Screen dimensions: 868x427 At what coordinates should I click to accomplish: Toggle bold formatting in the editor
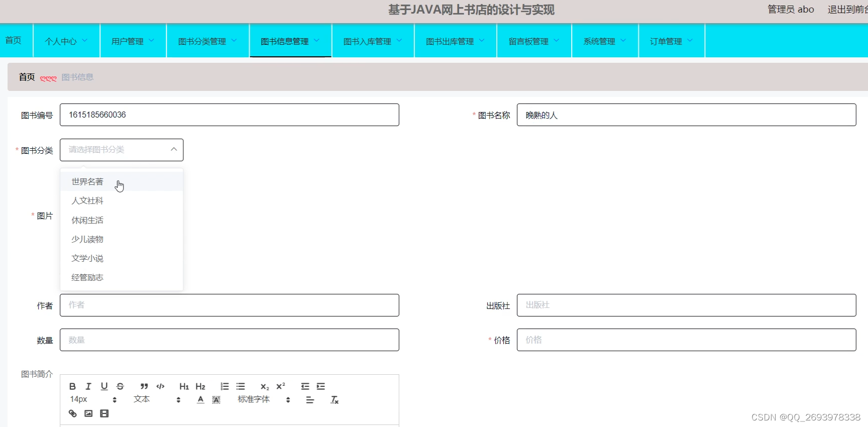tap(72, 386)
